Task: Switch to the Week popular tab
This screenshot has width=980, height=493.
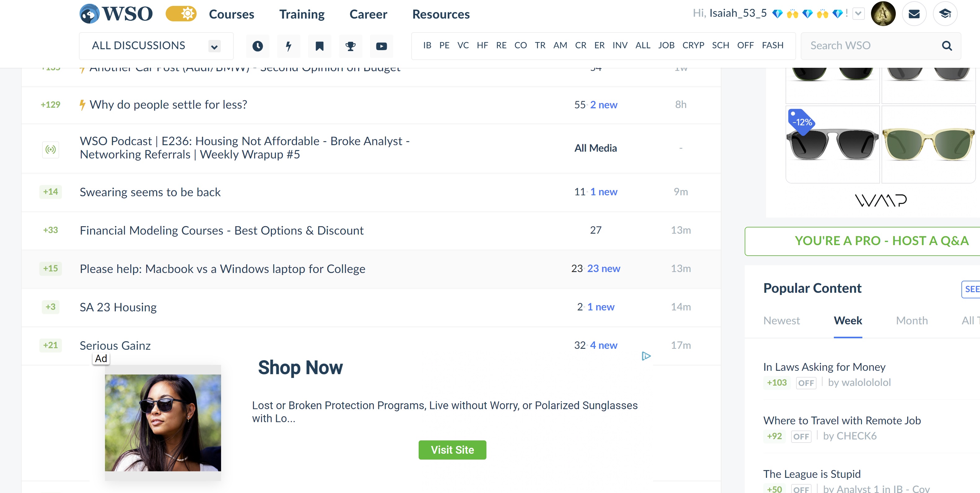Action: tap(848, 321)
